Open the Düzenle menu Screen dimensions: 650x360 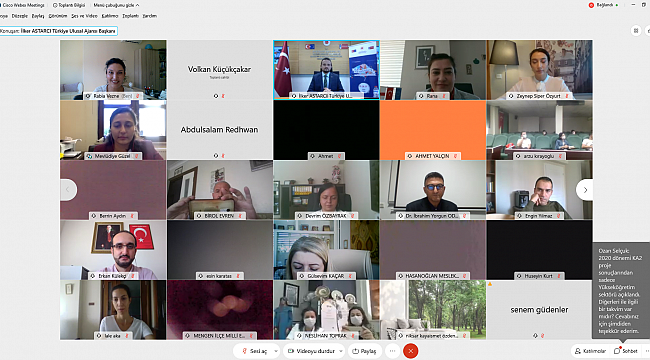click(x=19, y=16)
